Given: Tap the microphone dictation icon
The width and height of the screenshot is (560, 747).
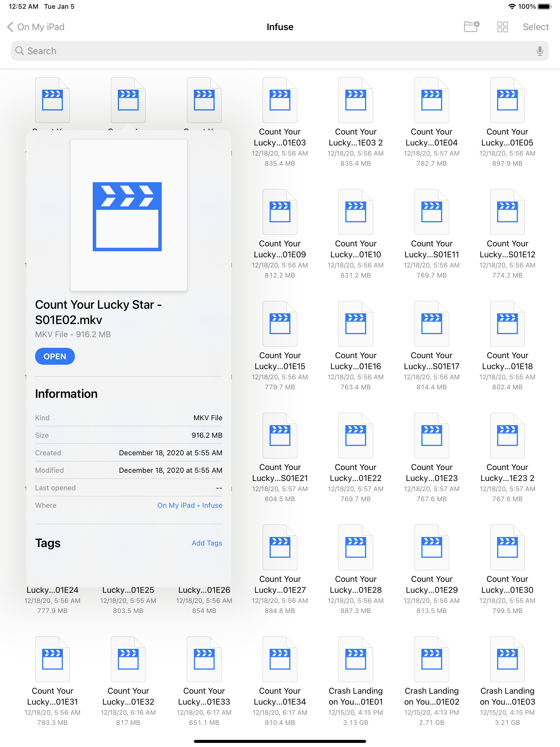Looking at the screenshot, I should coord(539,51).
